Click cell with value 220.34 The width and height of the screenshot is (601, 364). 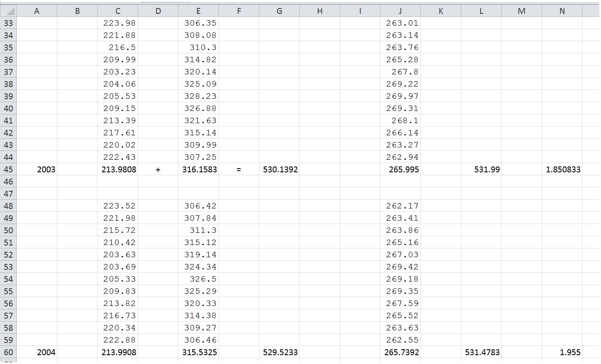pyautogui.click(x=117, y=328)
